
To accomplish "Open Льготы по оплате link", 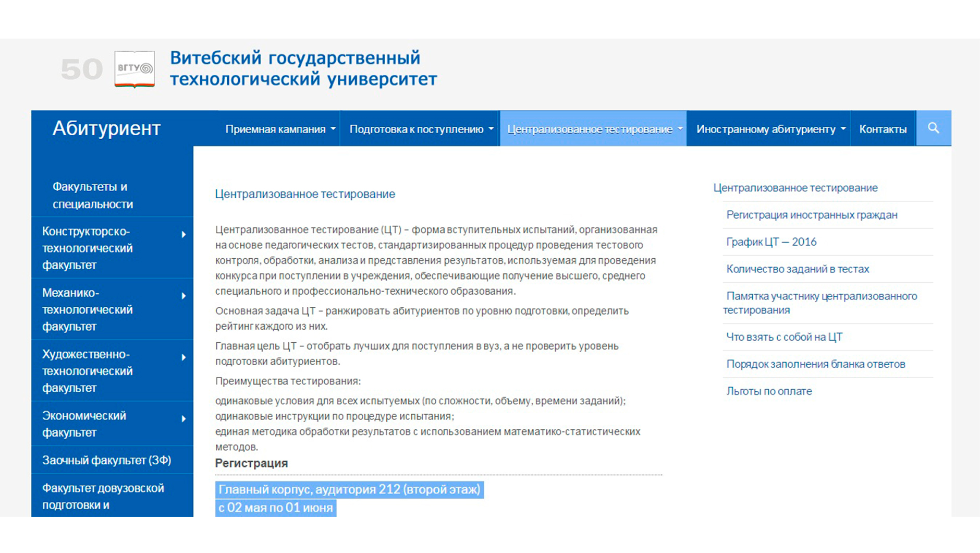I will 769,391.
